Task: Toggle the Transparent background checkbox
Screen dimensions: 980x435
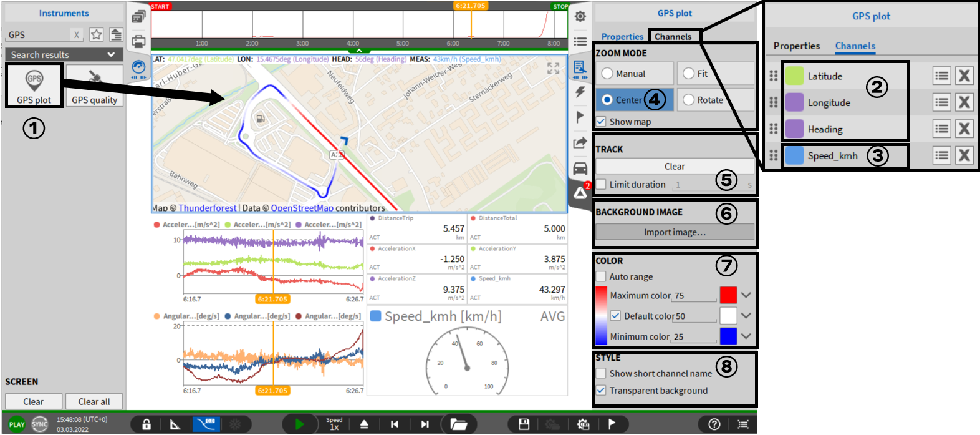Action: coord(601,391)
